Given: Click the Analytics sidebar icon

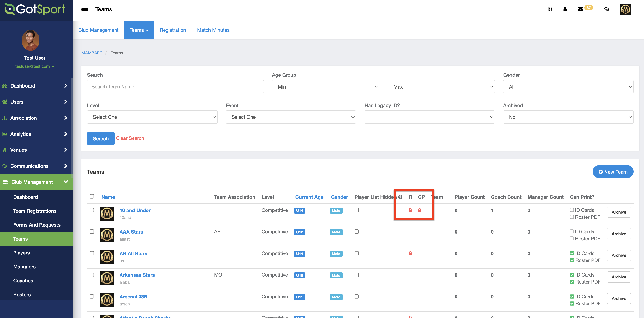Looking at the screenshot, I should pyautogui.click(x=4, y=134).
